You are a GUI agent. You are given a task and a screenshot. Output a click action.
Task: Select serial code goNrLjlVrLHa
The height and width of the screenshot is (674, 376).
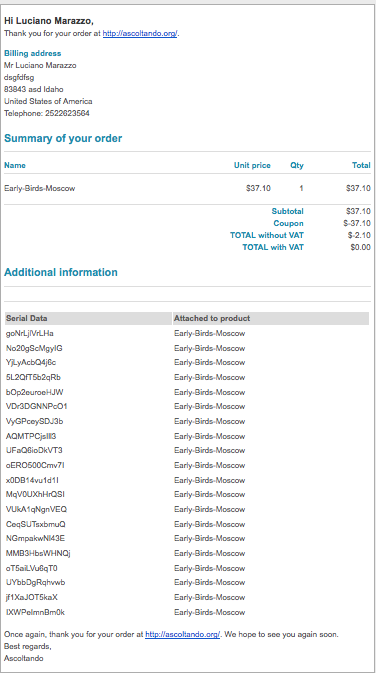30,333
